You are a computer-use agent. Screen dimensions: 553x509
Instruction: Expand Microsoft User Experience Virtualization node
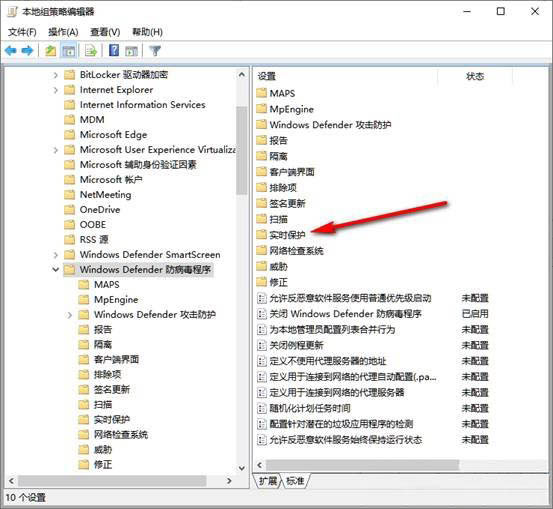[55, 150]
